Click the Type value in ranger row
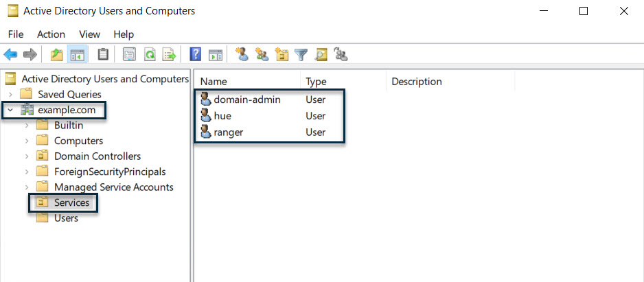This screenshot has height=282, width=644. click(315, 132)
